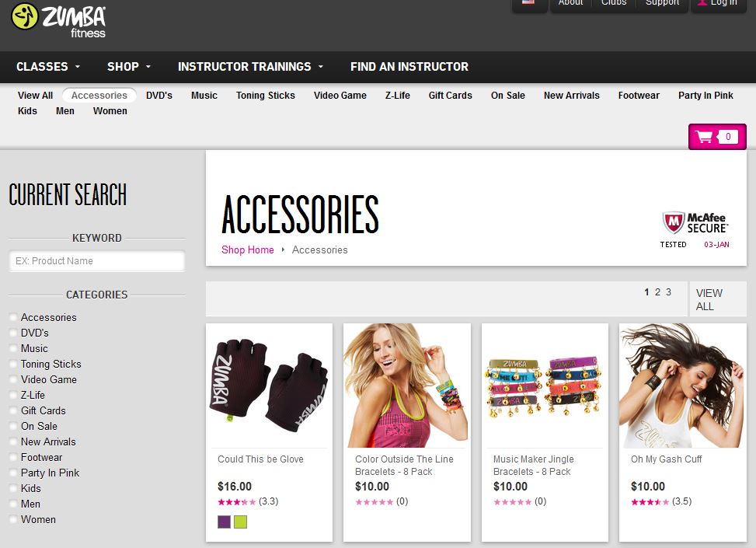Click the View All products button

pyautogui.click(x=718, y=299)
